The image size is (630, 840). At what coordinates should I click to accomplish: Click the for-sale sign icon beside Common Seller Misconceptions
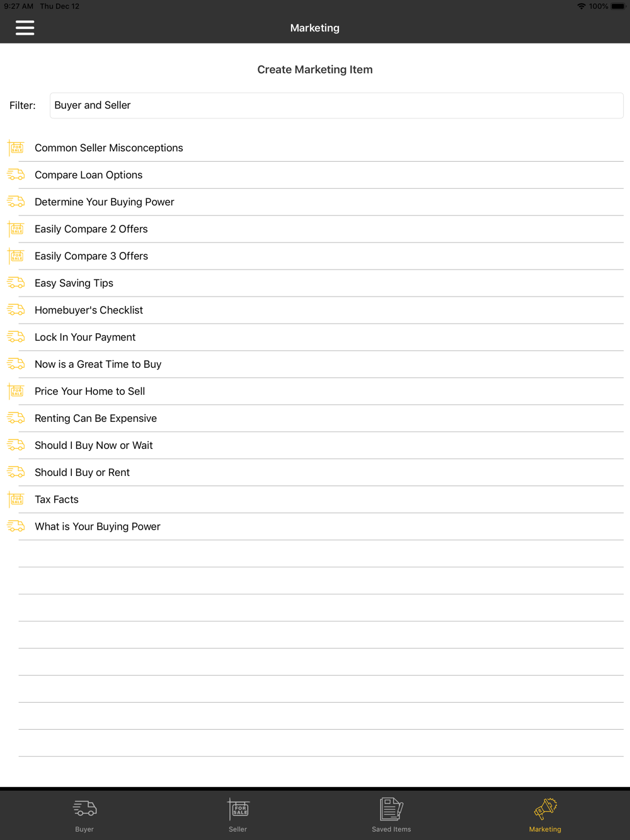pyautogui.click(x=16, y=148)
